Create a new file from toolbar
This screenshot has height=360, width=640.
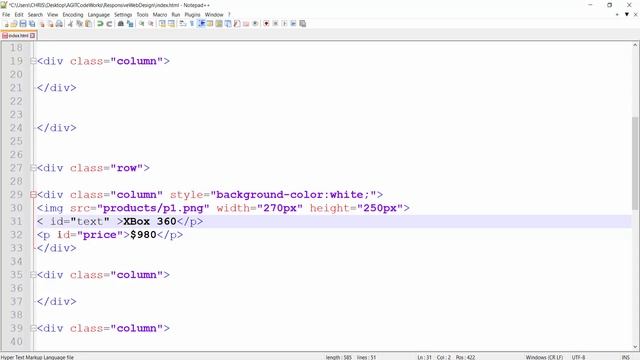coord(6,24)
